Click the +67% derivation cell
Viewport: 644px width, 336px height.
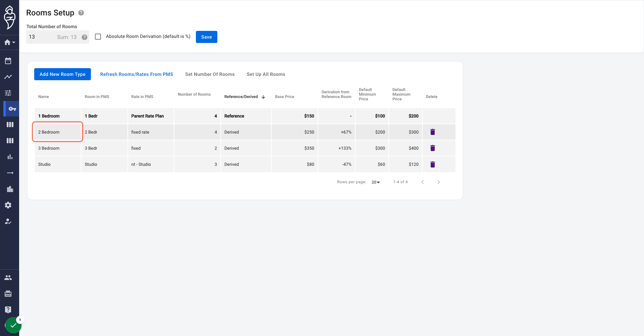point(336,132)
